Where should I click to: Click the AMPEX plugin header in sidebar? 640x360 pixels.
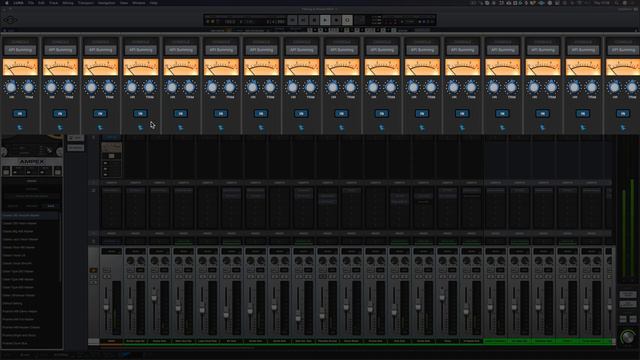[x=32, y=162]
